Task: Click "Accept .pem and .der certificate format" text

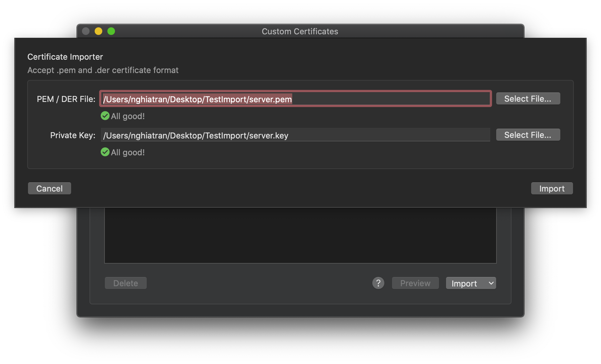Action: (103, 70)
